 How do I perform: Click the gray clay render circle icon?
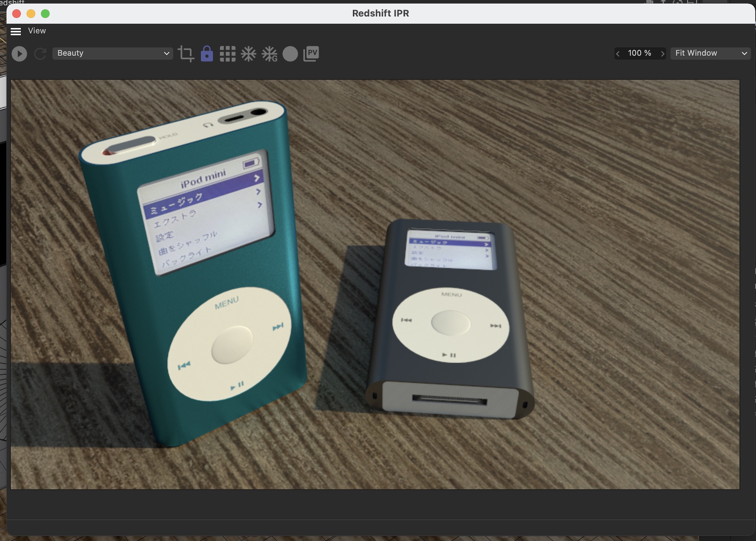(290, 54)
